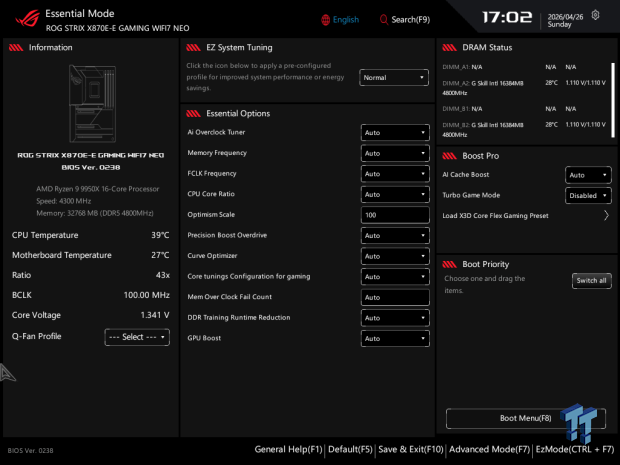Click the search magnifier icon
Image resolution: width=620 pixels, height=465 pixels.
(x=383, y=19)
